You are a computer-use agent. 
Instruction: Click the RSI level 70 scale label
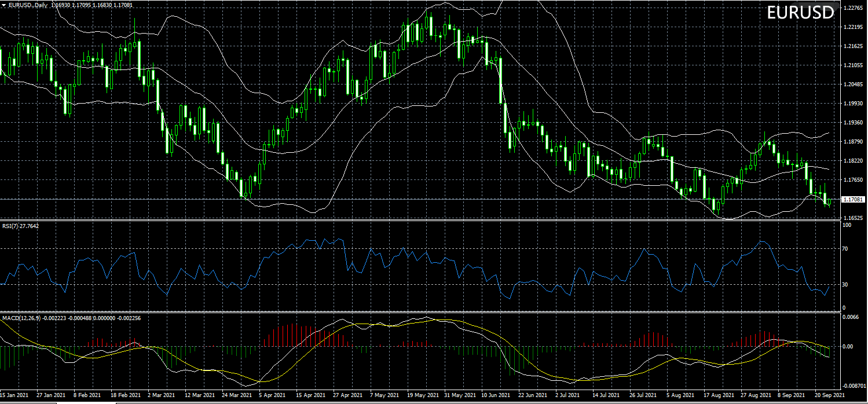point(845,249)
